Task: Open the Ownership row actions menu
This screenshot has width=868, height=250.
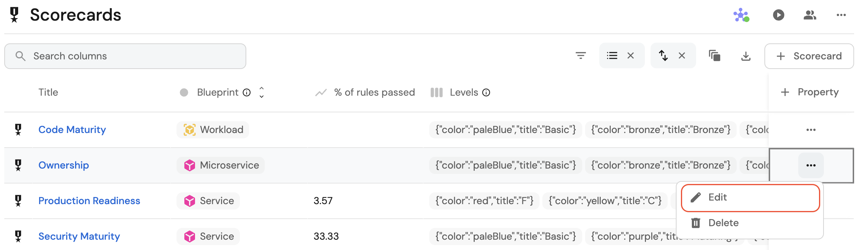Action: coord(811,165)
